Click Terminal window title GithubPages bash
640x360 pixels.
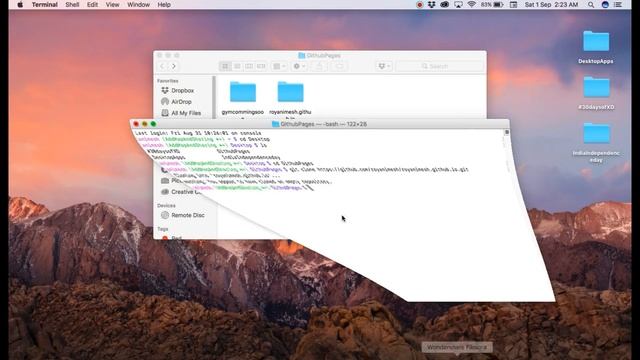(x=320, y=124)
